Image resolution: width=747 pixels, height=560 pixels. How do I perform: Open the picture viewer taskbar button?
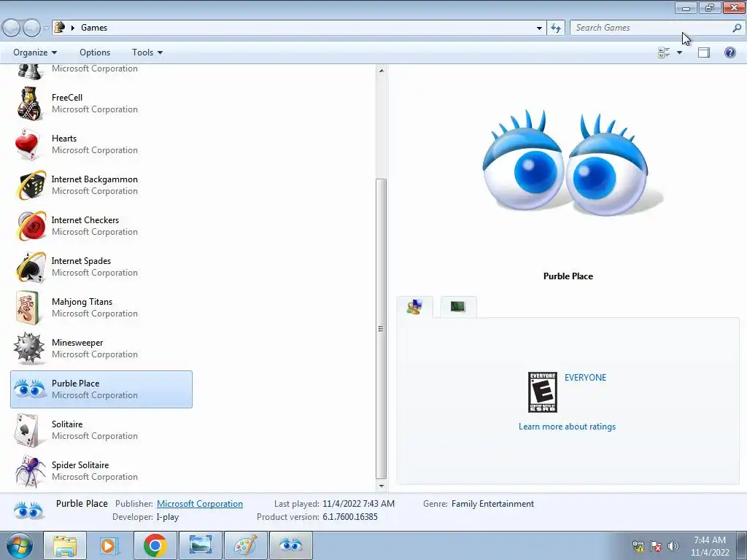(x=201, y=545)
